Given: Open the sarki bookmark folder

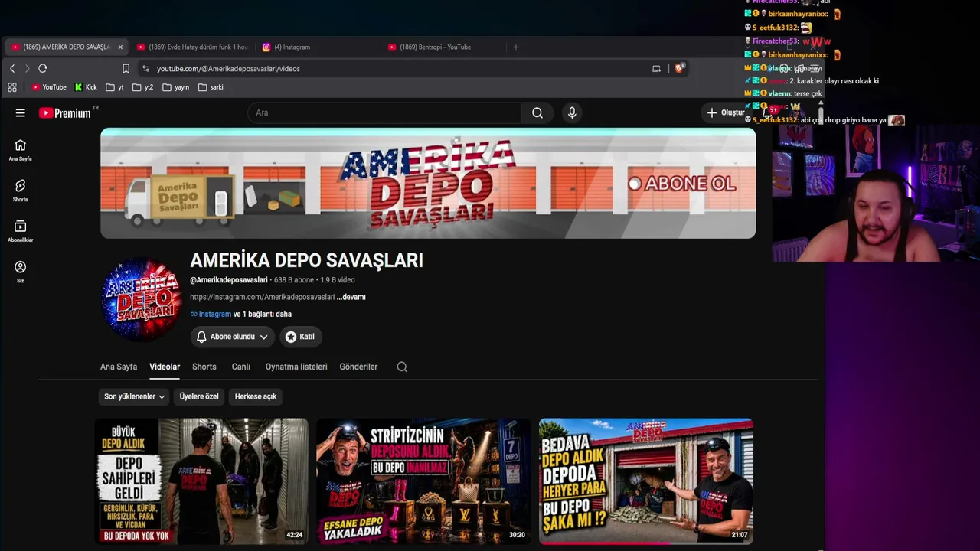Looking at the screenshot, I should tap(211, 87).
